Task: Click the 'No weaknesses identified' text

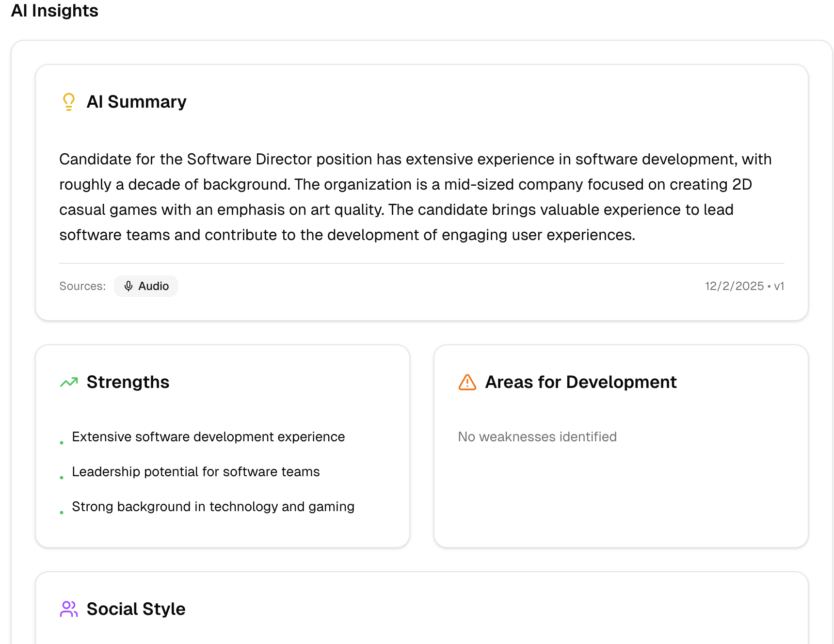Action: [x=537, y=437]
